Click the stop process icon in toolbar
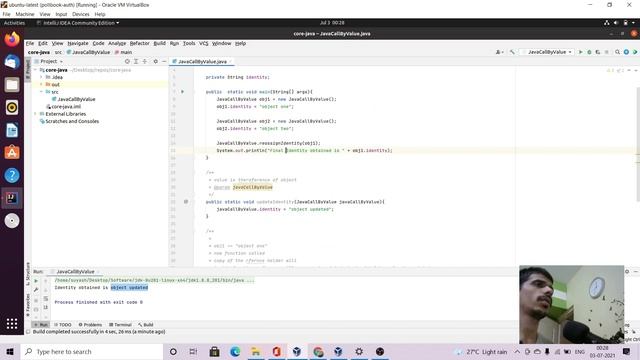640x360 pixels. (607, 52)
